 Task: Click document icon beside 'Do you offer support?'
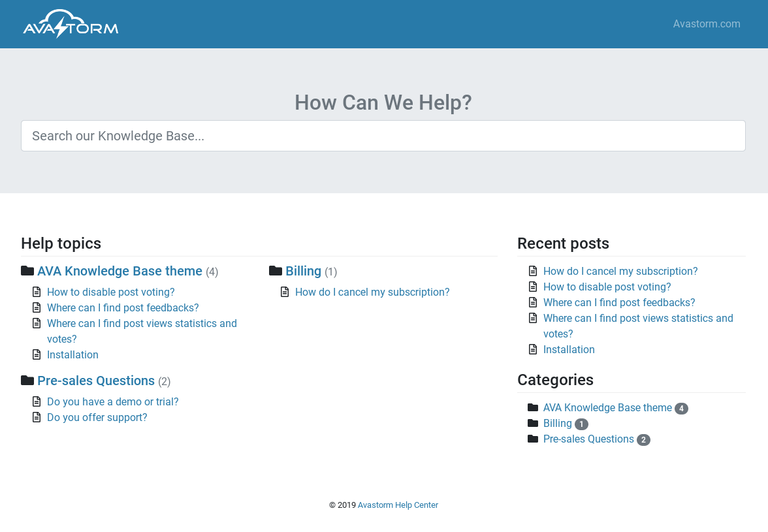37,418
